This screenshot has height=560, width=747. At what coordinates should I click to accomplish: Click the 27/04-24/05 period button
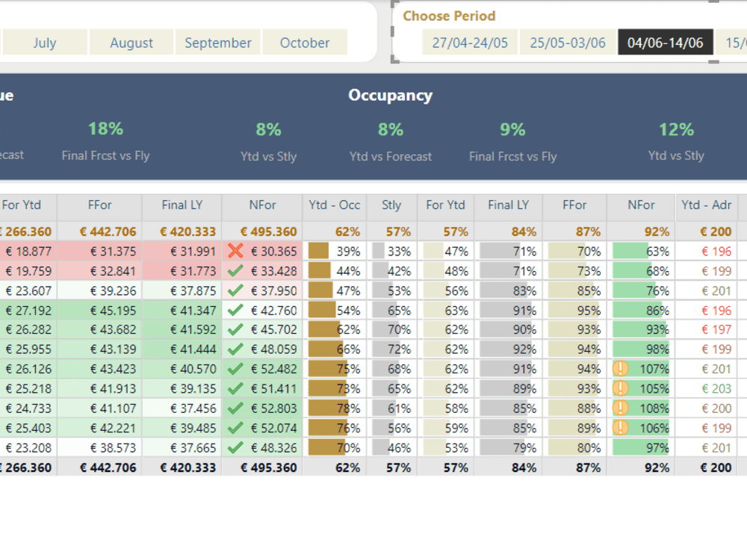point(469,43)
